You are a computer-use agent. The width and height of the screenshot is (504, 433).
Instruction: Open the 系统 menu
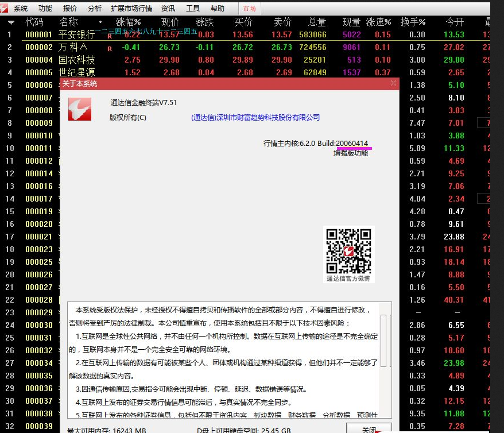pyautogui.click(x=21, y=9)
